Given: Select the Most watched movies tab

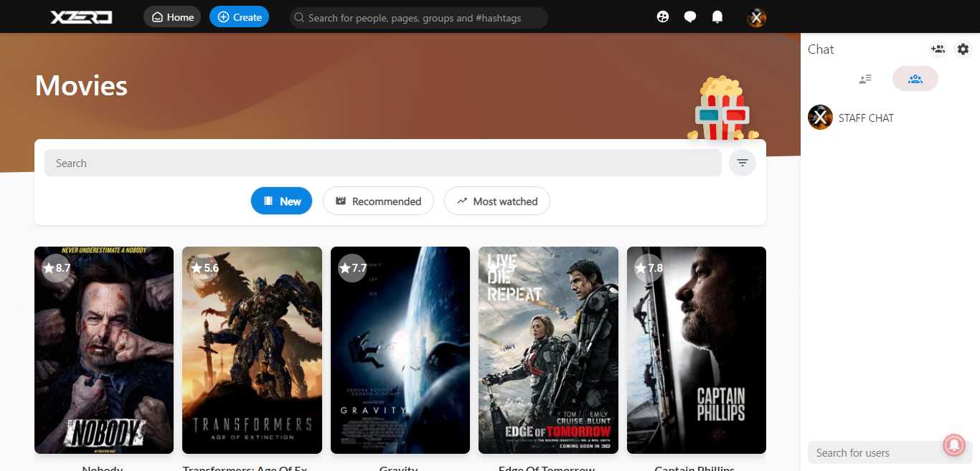Looking at the screenshot, I should click(x=497, y=201).
